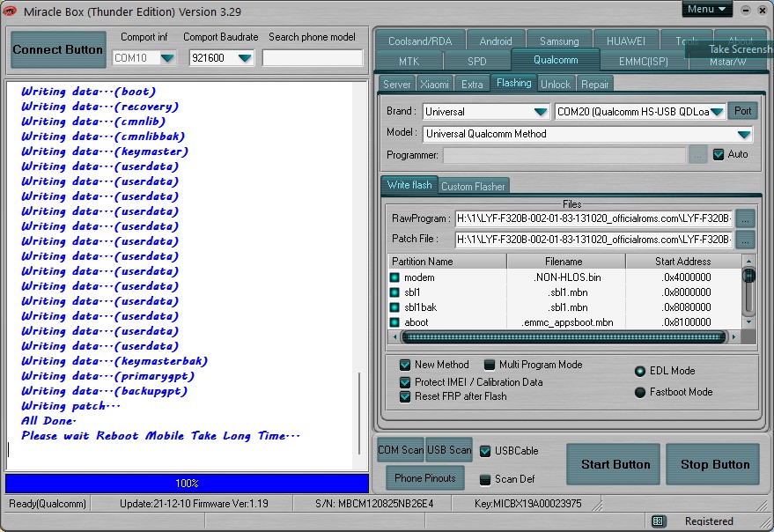Open the Flashing sub-tab

pyautogui.click(x=514, y=83)
